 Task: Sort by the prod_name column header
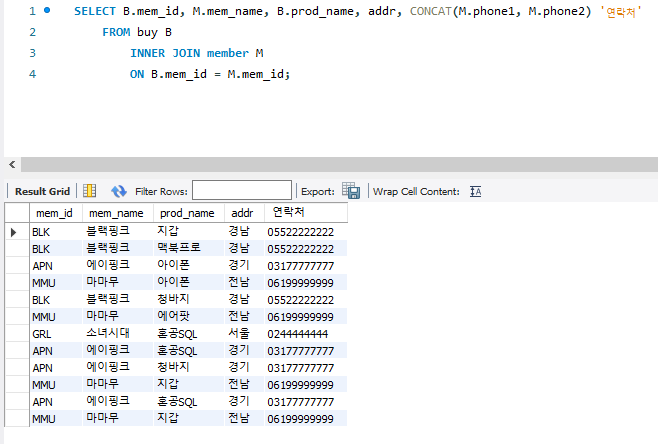(x=187, y=213)
